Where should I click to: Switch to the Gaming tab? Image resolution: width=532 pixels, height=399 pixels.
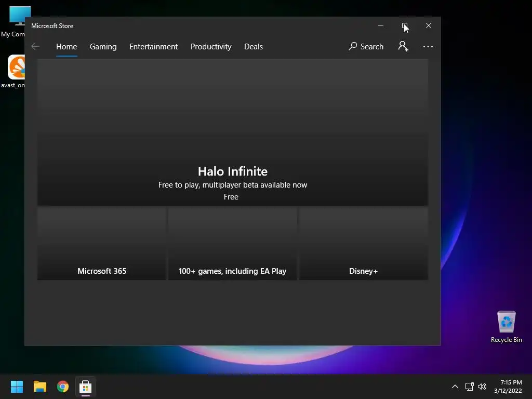click(x=103, y=46)
